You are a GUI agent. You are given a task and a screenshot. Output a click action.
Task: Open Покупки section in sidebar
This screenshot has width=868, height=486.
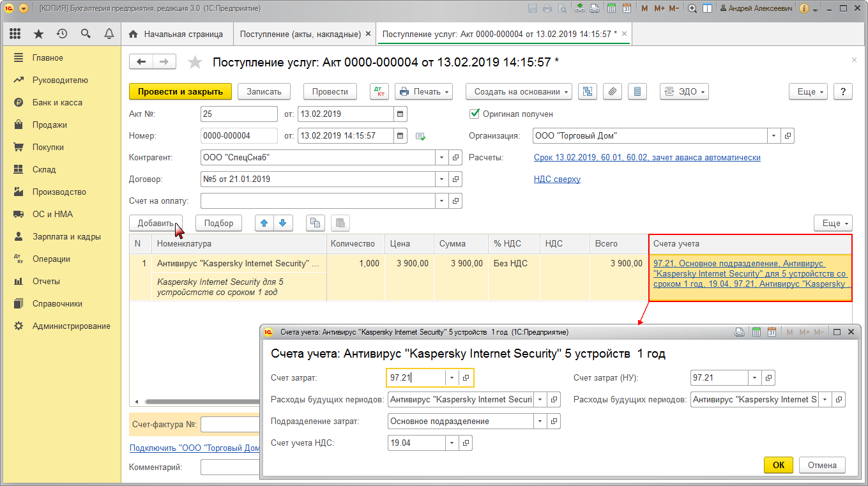click(x=61, y=147)
